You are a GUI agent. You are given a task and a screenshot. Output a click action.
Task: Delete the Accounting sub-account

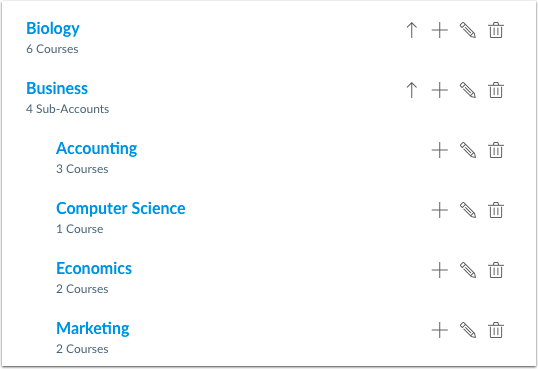pyautogui.click(x=496, y=150)
